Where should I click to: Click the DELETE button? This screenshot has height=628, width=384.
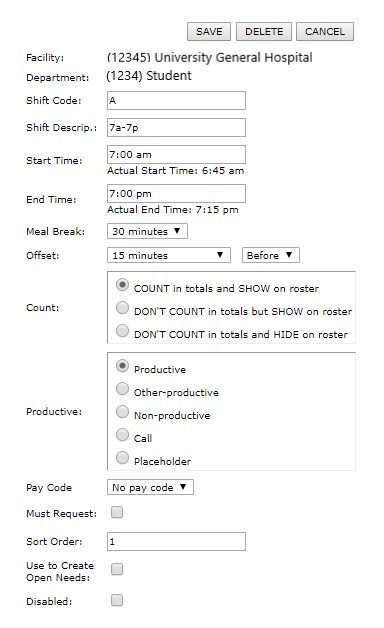(264, 32)
